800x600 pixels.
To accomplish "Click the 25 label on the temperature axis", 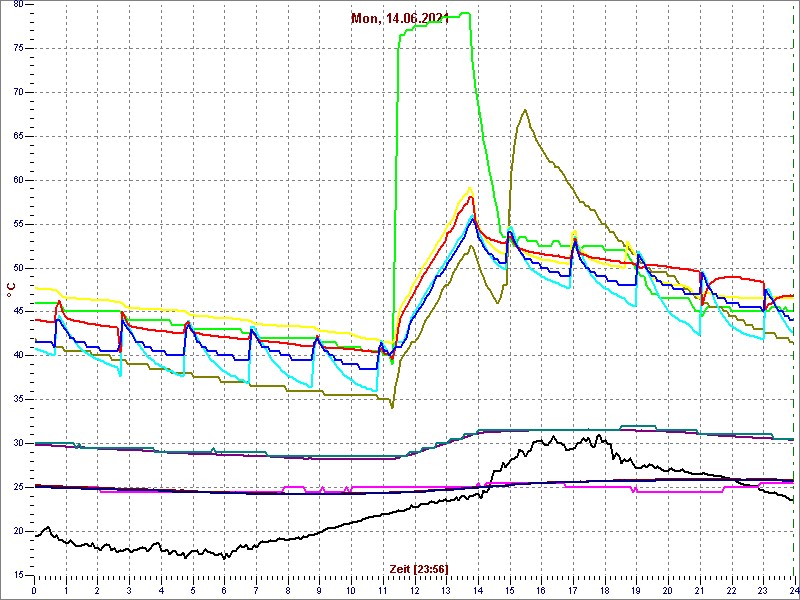I will 19,487.
